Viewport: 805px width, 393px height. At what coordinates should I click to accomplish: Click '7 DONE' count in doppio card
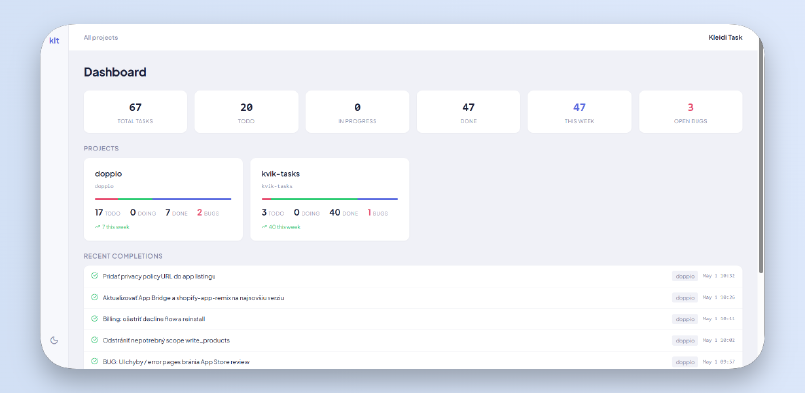176,213
